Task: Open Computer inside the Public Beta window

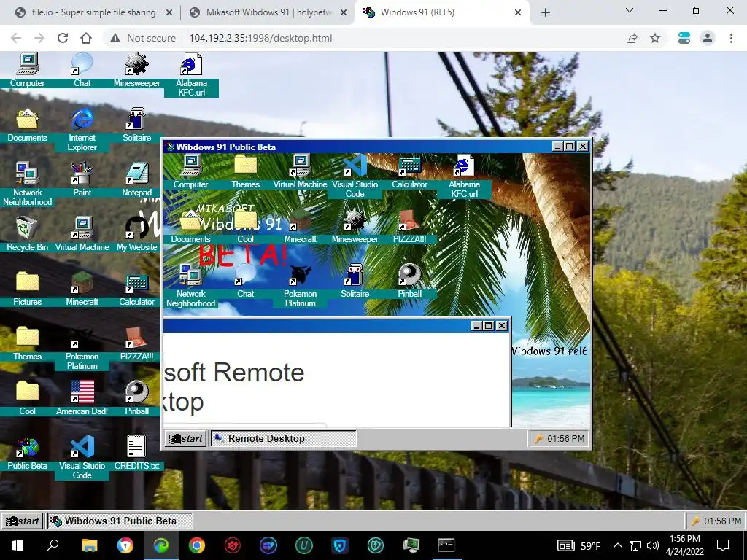Action: (x=190, y=171)
